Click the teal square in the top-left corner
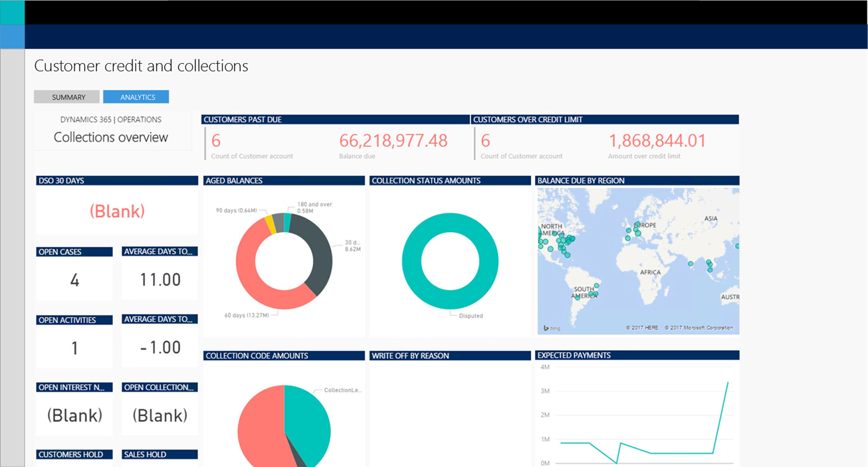This screenshot has width=868, height=467. [x=12, y=12]
